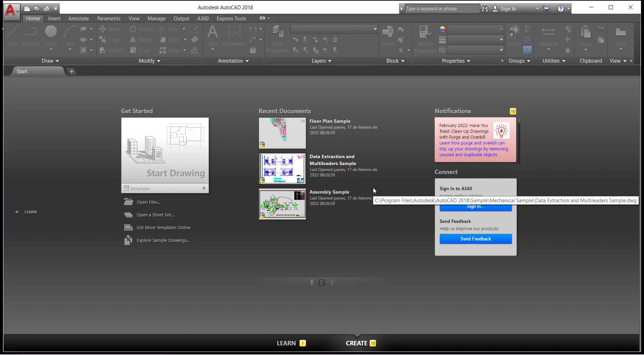Click the Plot printer icon in quick access toolbar
The image size is (644, 355).
pyautogui.click(x=47, y=8)
